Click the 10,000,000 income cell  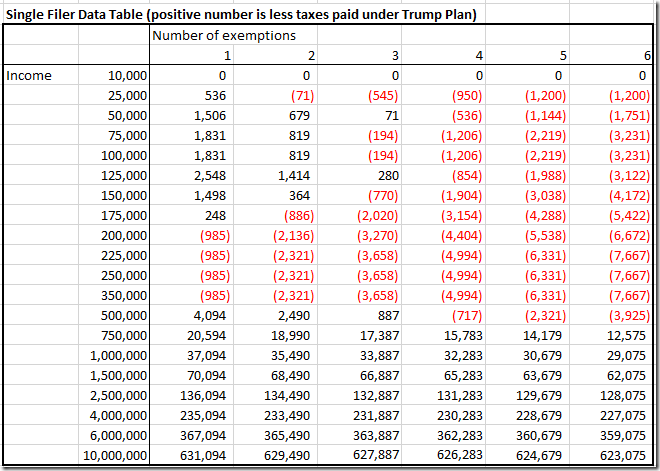pos(114,455)
